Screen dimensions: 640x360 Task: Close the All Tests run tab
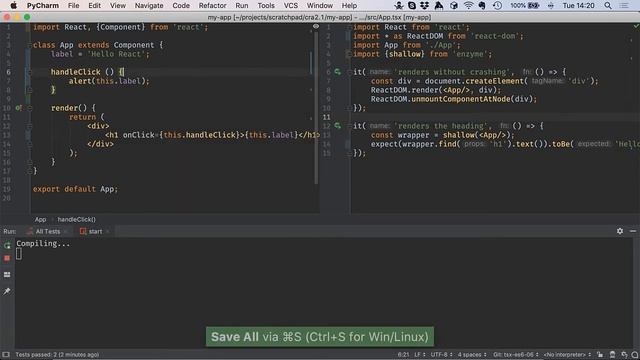(x=65, y=231)
